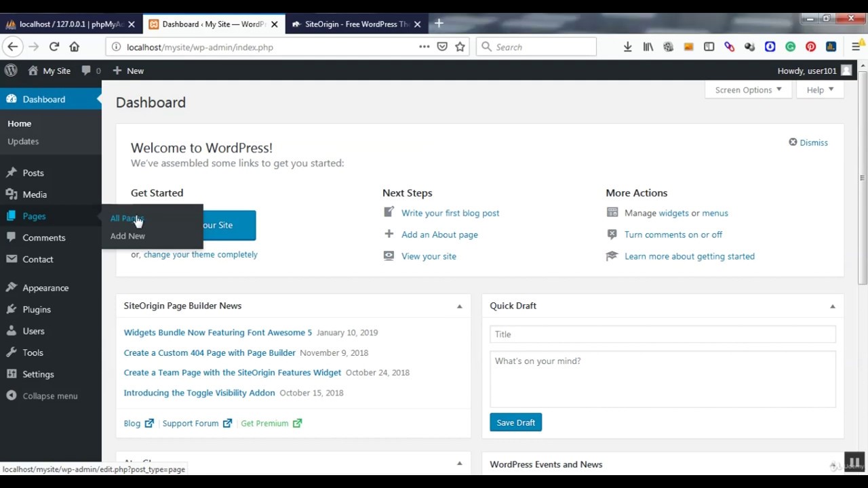Open Create a Team Page article
The image size is (868, 488).
point(232,372)
